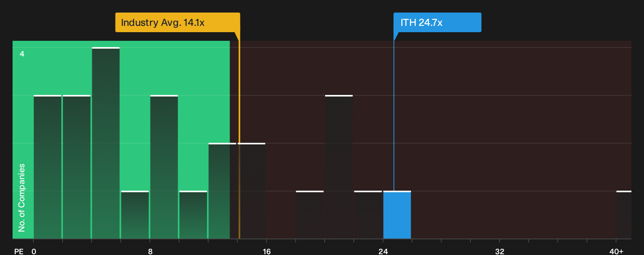This screenshot has height=255, width=644.
Task: Click the 40+ PE bar at far right
Action: click(624, 215)
